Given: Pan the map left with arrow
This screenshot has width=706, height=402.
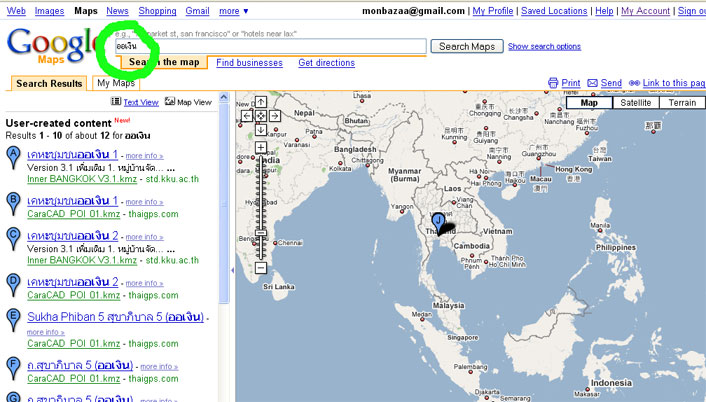Looking at the screenshot, I should 246,116.
